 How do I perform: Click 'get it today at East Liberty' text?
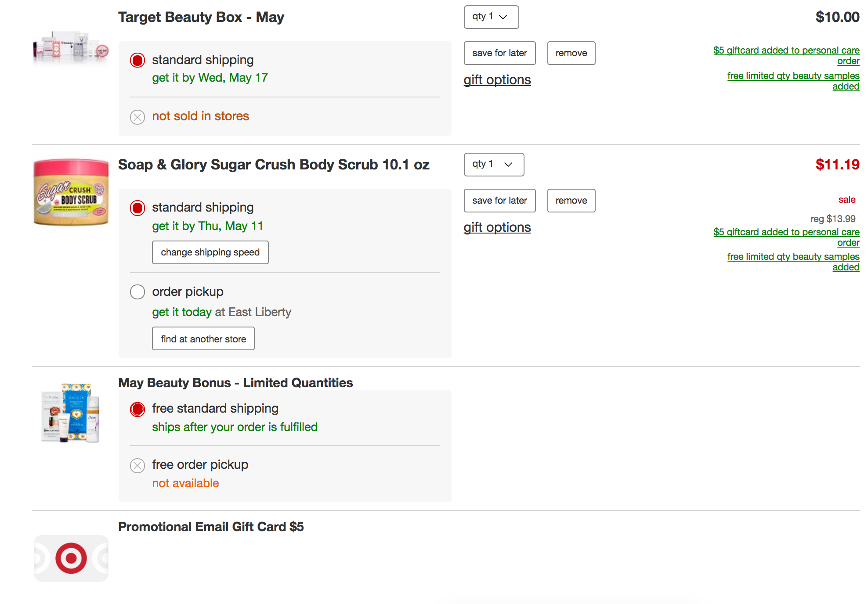click(221, 312)
